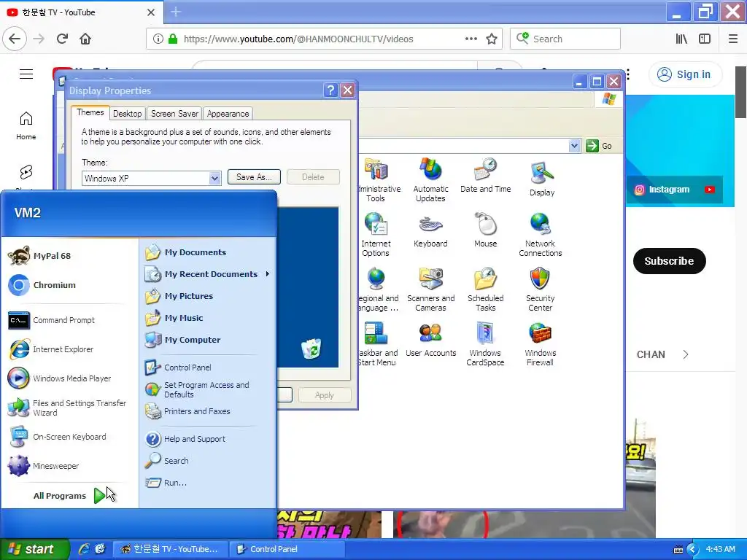The width and height of the screenshot is (747, 560).
Task: Go to Firefox home page
Action: click(85, 39)
